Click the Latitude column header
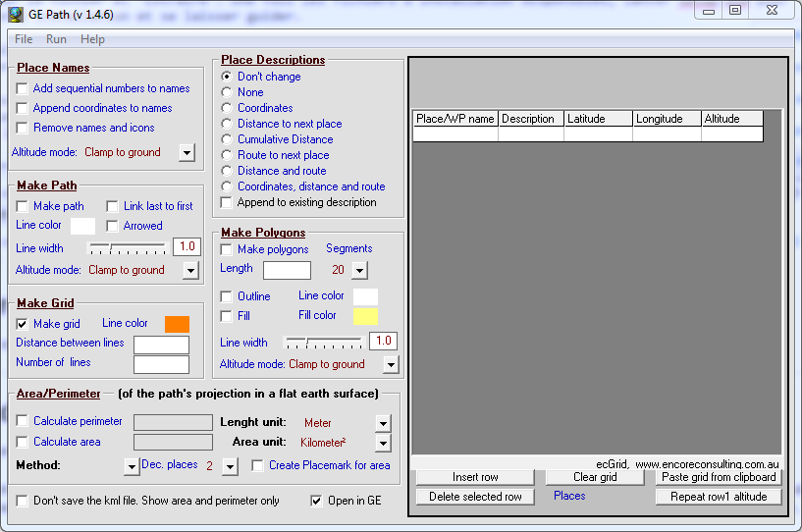The height and width of the screenshot is (532, 802). tap(599, 119)
